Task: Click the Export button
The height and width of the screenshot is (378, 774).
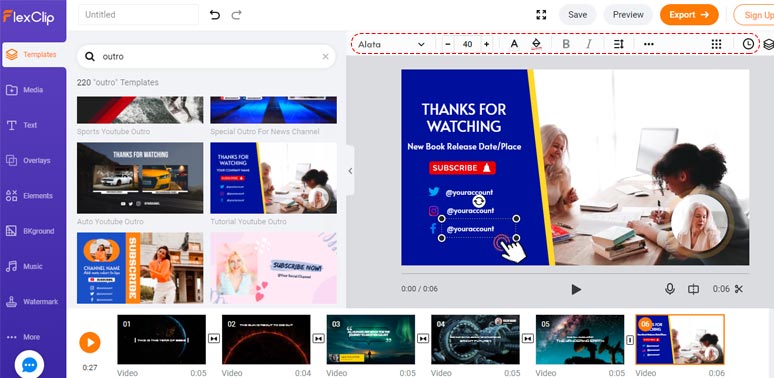Action: click(x=689, y=15)
